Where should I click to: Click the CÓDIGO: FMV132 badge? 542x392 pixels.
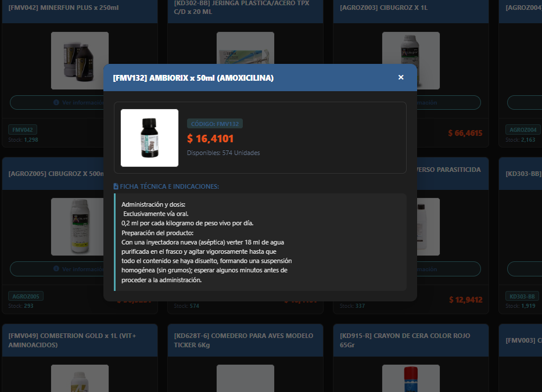pyautogui.click(x=215, y=124)
